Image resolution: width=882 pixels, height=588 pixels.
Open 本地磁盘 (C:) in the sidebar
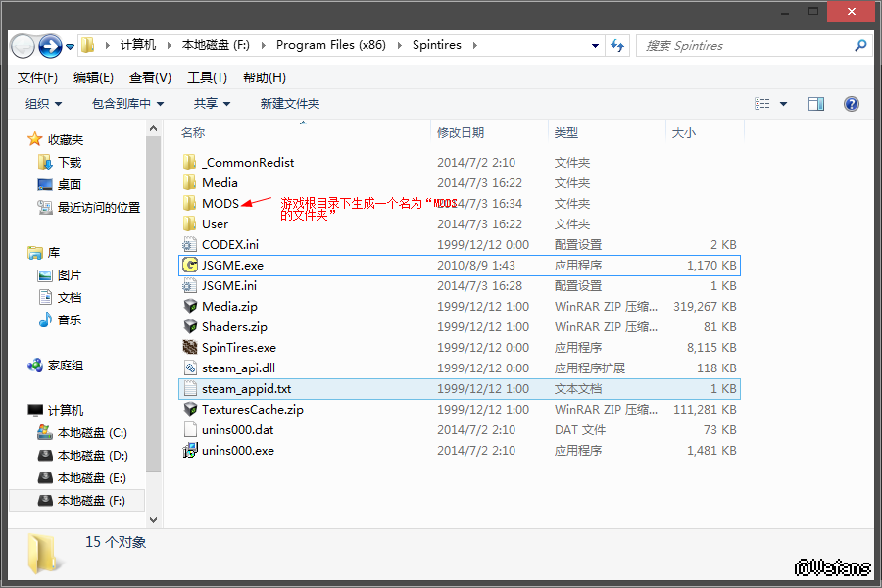pos(92,433)
